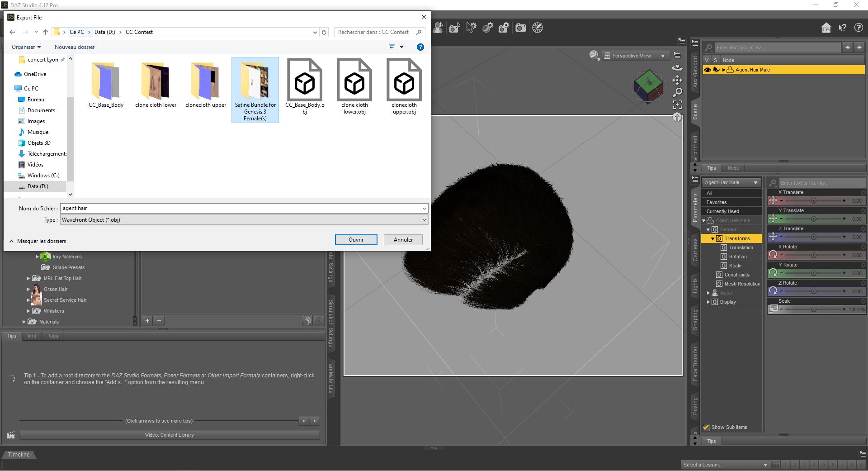Click the Z Rotate slider handle
Viewport: 868px width, 471px height.
point(813,291)
